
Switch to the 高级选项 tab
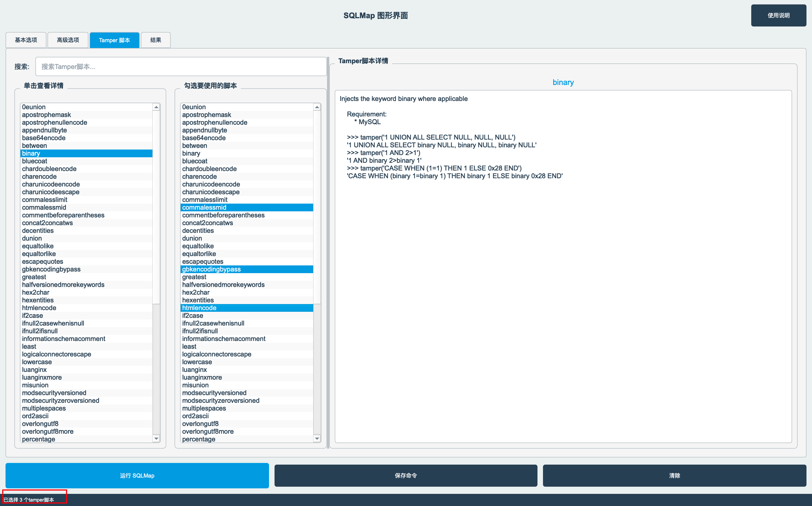(68, 40)
